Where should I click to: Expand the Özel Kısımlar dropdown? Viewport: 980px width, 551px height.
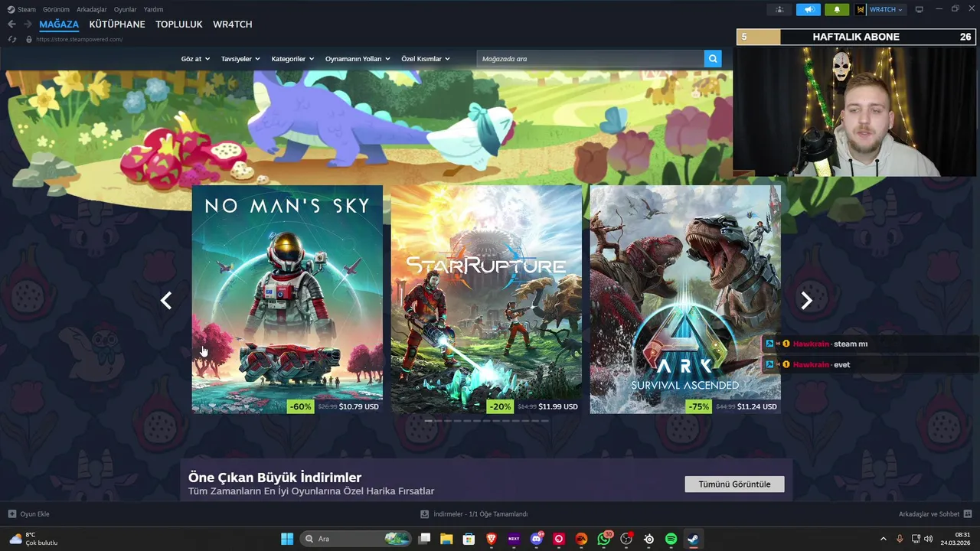(426, 59)
